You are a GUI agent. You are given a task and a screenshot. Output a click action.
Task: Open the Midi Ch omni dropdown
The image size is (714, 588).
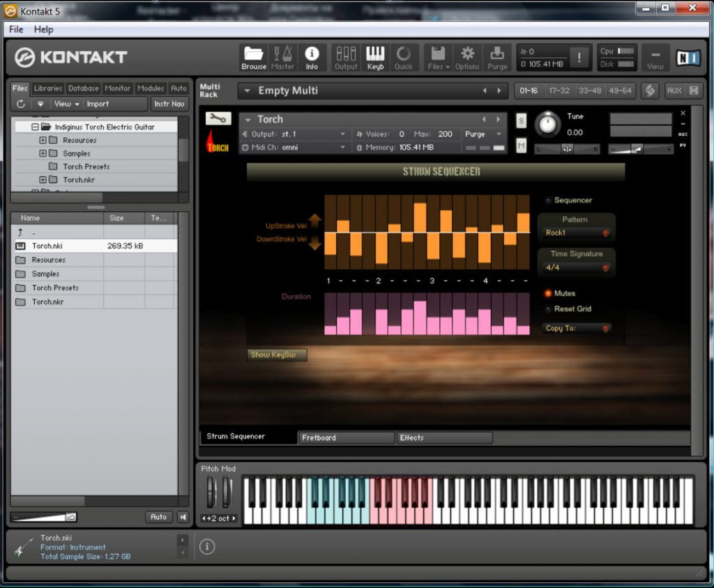[294, 148]
